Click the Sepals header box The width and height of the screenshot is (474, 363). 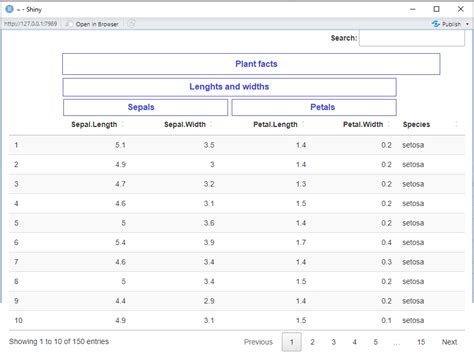point(145,107)
